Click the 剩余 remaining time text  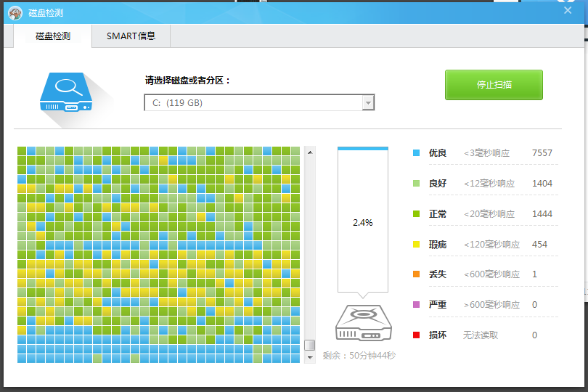[359, 356]
